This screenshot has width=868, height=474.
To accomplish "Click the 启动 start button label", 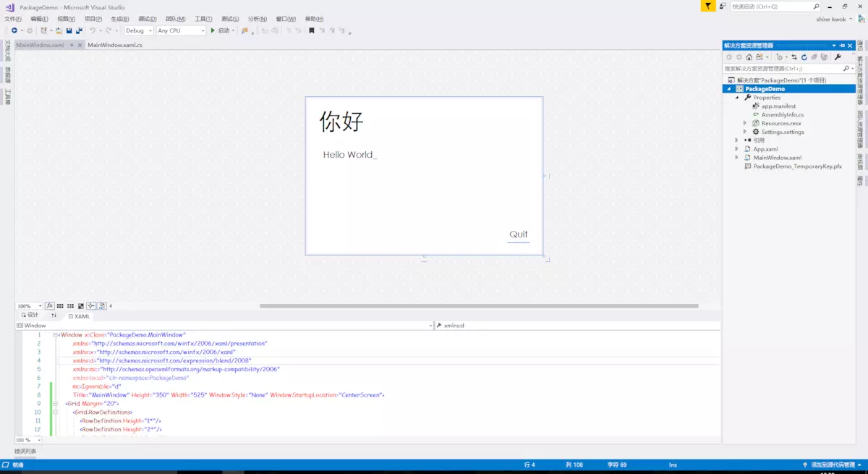I will (x=224, y=30).
